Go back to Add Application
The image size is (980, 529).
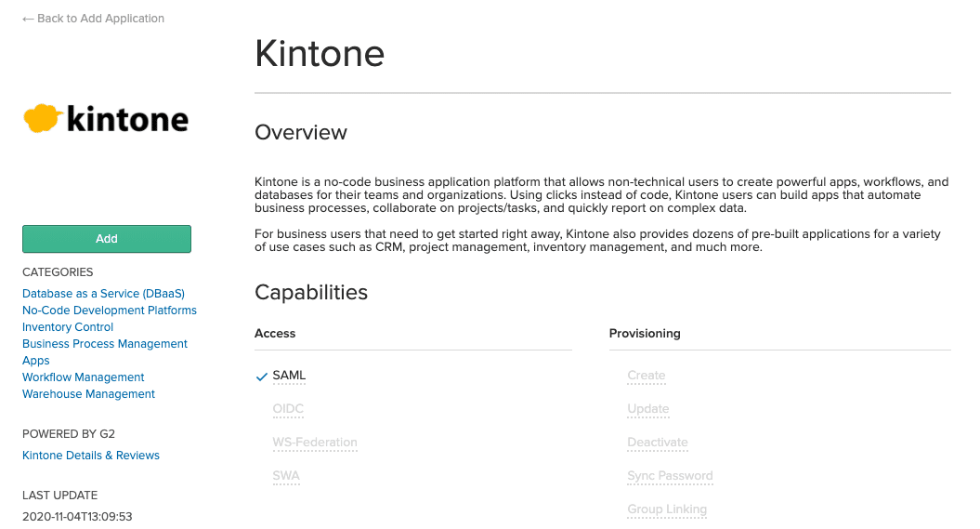93,19
